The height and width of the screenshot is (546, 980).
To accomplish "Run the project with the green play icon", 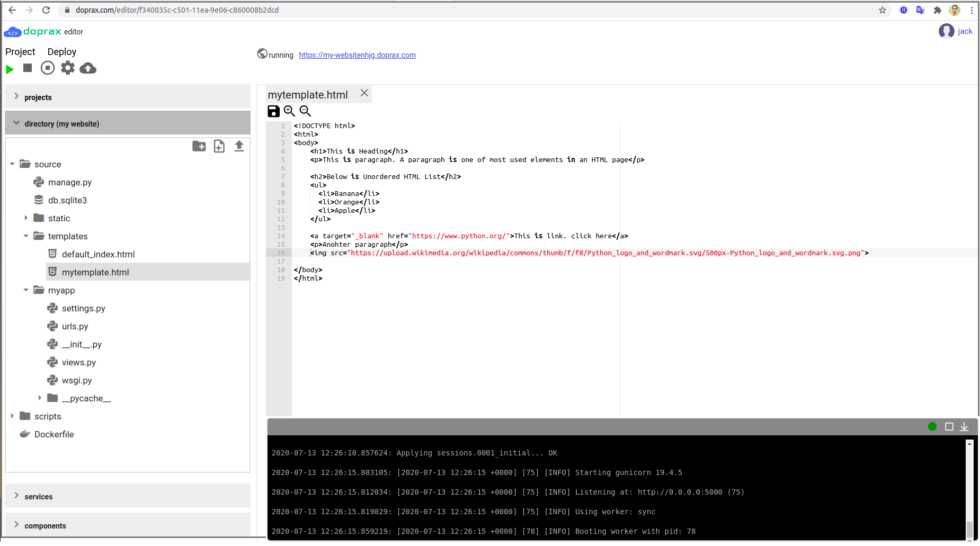I will click(x=10, y=69).
